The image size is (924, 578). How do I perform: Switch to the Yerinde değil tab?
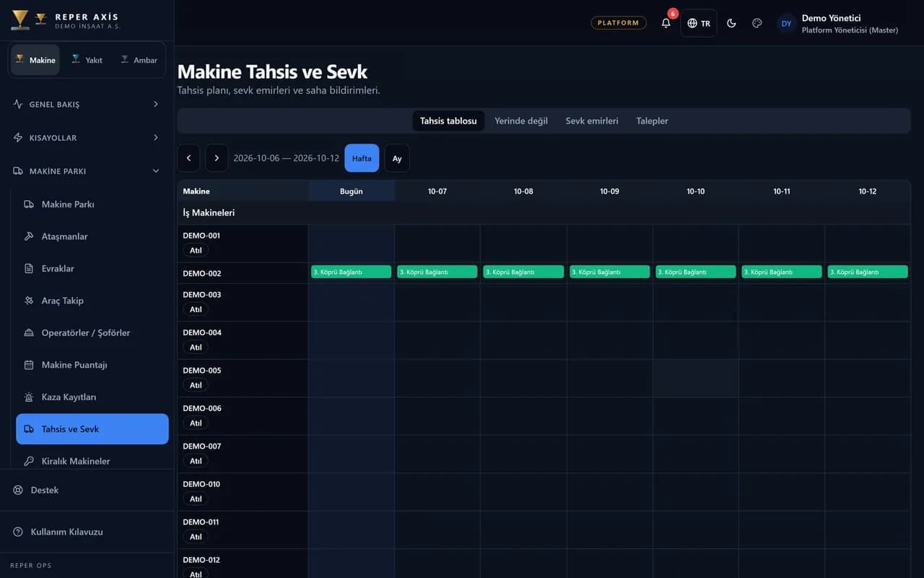[521, 121]
